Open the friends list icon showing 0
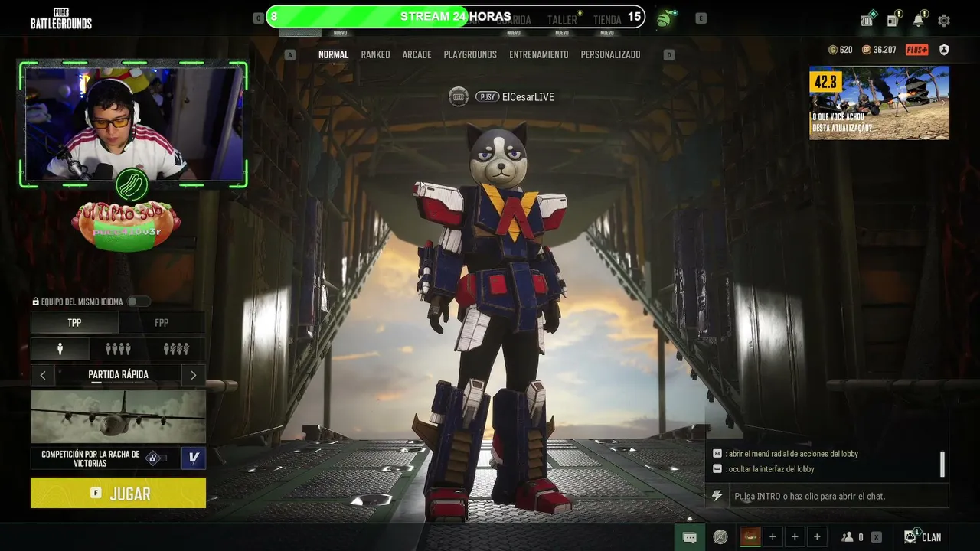 click(852, 537)
